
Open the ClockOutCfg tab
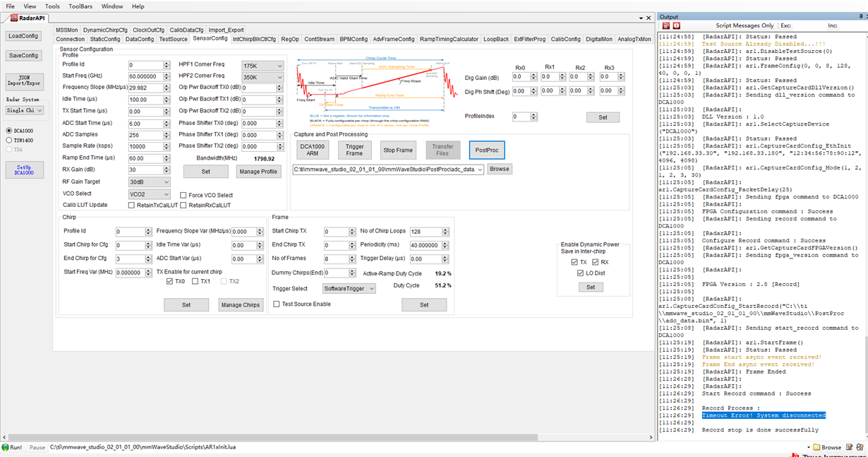(x=148, y=30)
